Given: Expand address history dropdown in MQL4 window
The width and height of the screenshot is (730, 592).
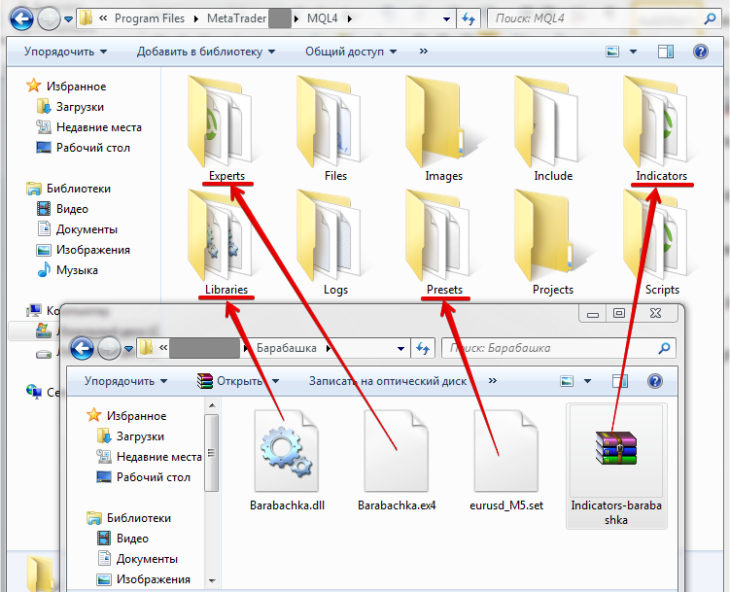Looking at the screenshot, I should point(446,19).
